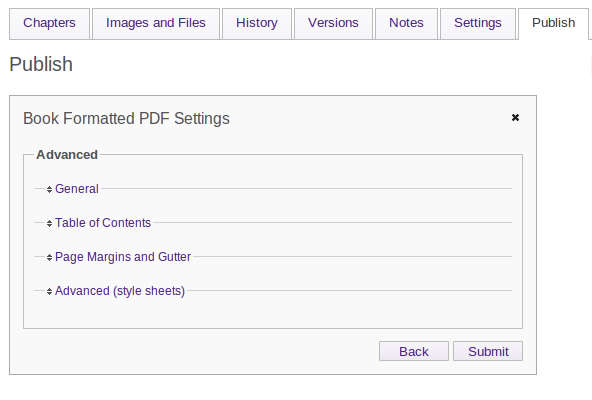Image resolution: width=592 pixels, height=400 pixels.
Task: Click the arrow icon beside Advanced (style sheets)
Action: (x=49, y=291)
